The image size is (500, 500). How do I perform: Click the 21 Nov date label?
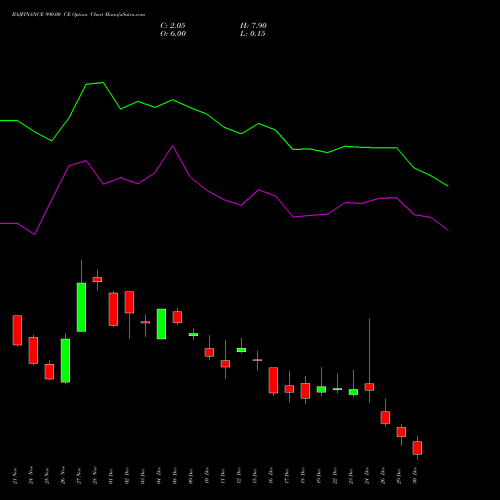tap(15, 476)
